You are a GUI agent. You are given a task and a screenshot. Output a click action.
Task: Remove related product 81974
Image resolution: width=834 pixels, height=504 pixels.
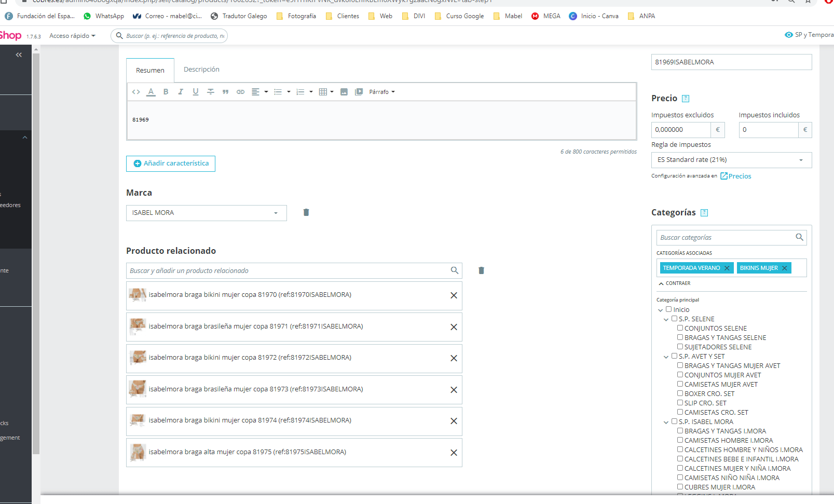coord(454,421)
